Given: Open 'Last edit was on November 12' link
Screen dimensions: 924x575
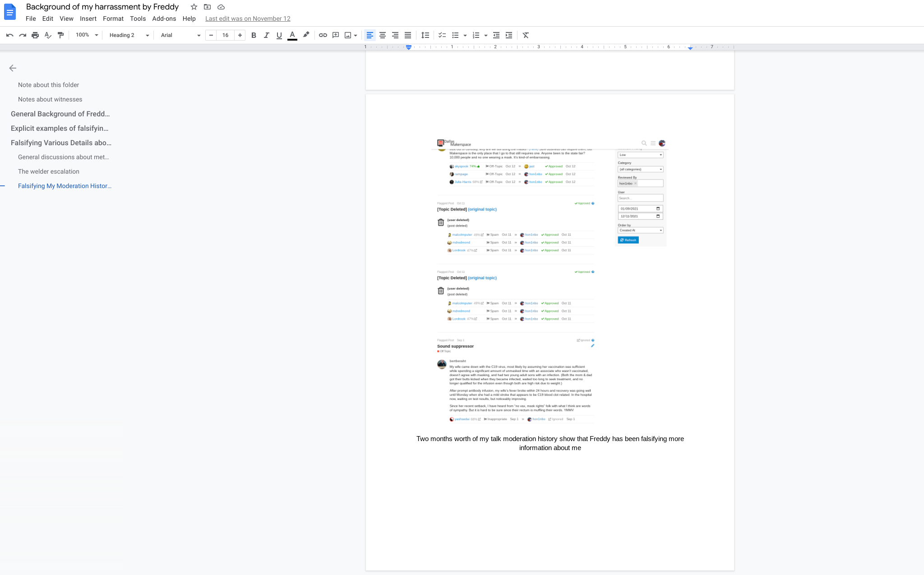Looking at the screenshot, I should tap(248, 18).
